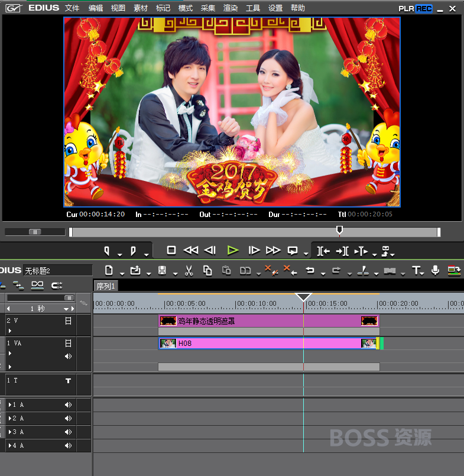This screenshot has height=476, width=464.
Task: Select the 序列1 sequence tab
Action: pos(106,286)
